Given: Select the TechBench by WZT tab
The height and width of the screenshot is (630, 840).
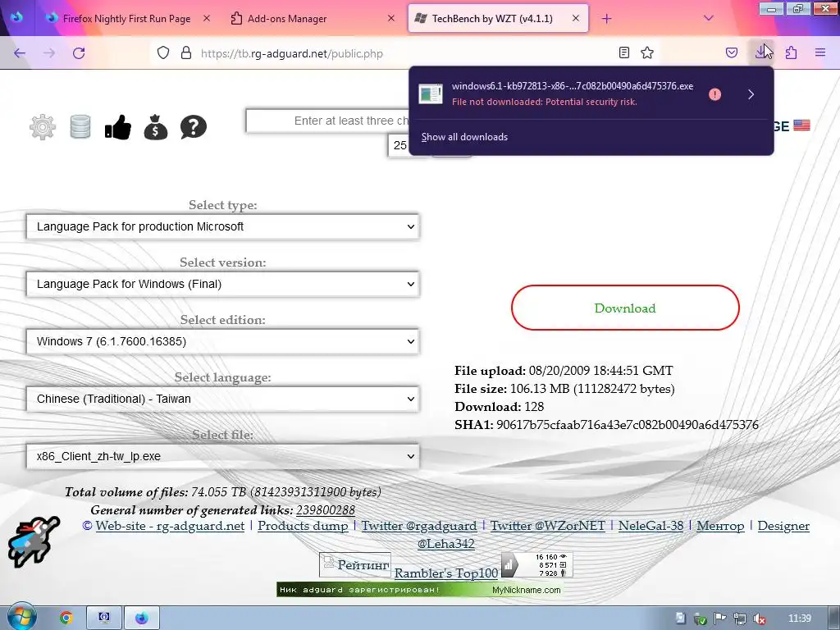Looking at the screenshot, I should click(492, 18).
